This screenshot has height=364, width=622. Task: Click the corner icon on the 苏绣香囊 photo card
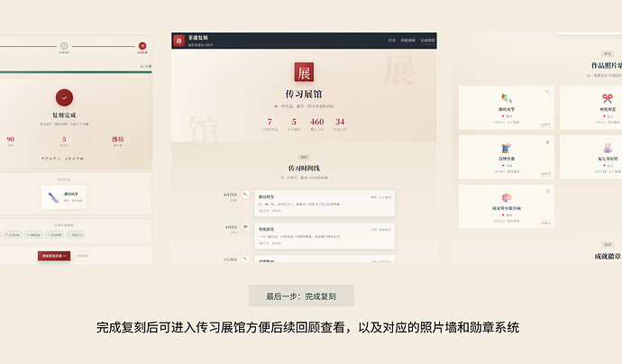pyautogui.click(x=548, y=141)
